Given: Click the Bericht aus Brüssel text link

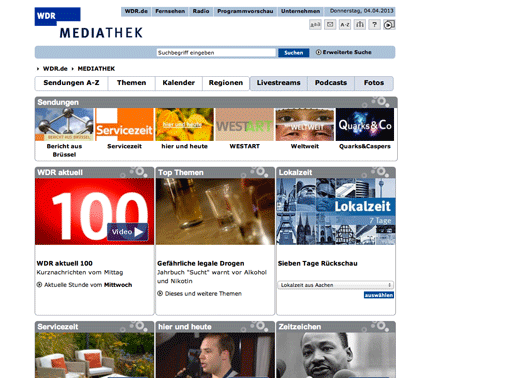Looking at the screenshot, I should point(64,150).
